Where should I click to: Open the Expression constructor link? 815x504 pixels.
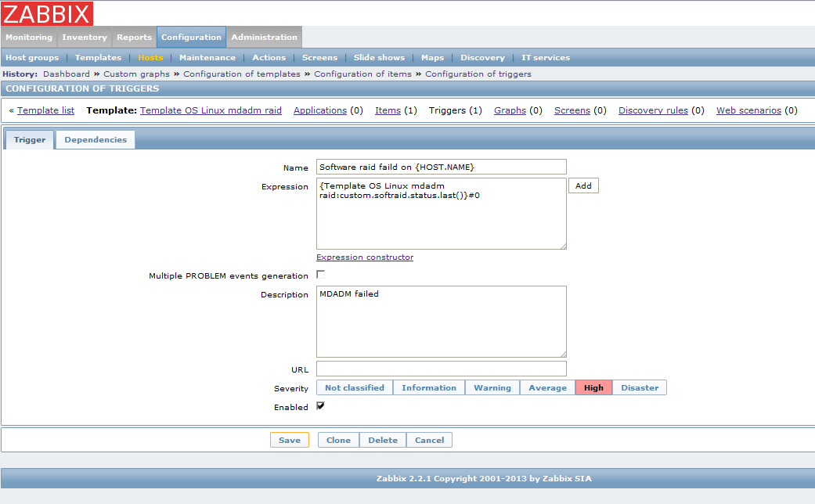pyautogui.click(x=365, y=257)
